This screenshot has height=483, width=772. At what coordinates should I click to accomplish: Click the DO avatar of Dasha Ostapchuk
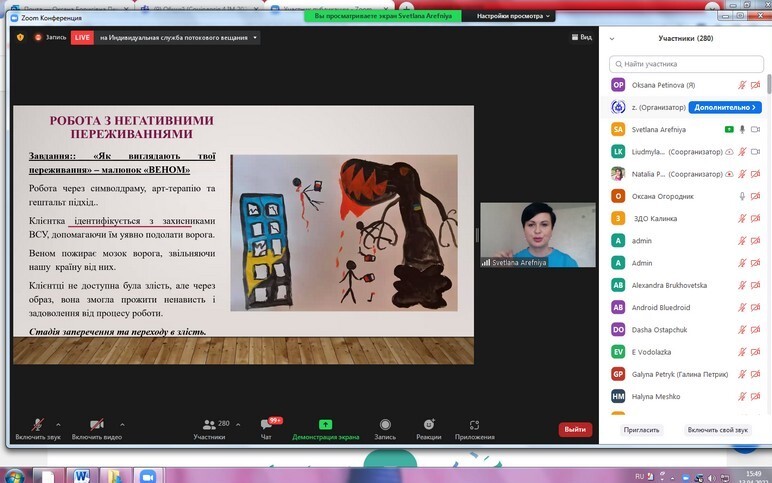pos(618,329)
